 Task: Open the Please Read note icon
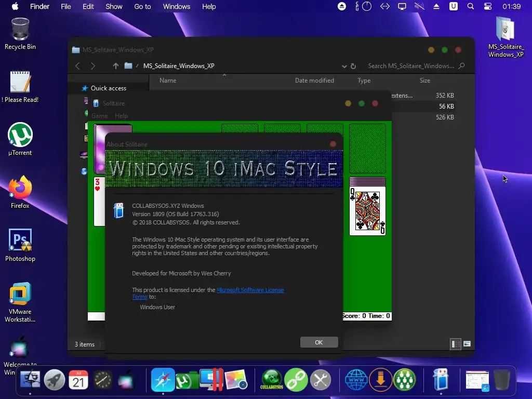(20, 87)
